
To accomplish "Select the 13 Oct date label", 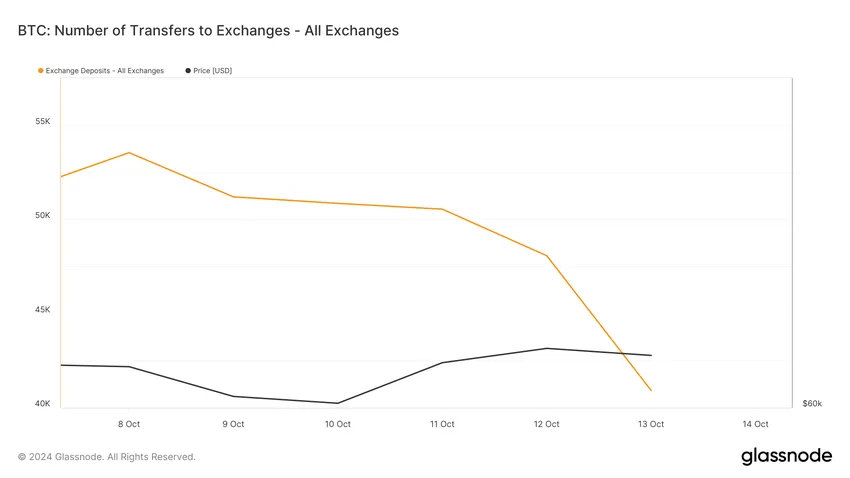I will 651,424.
